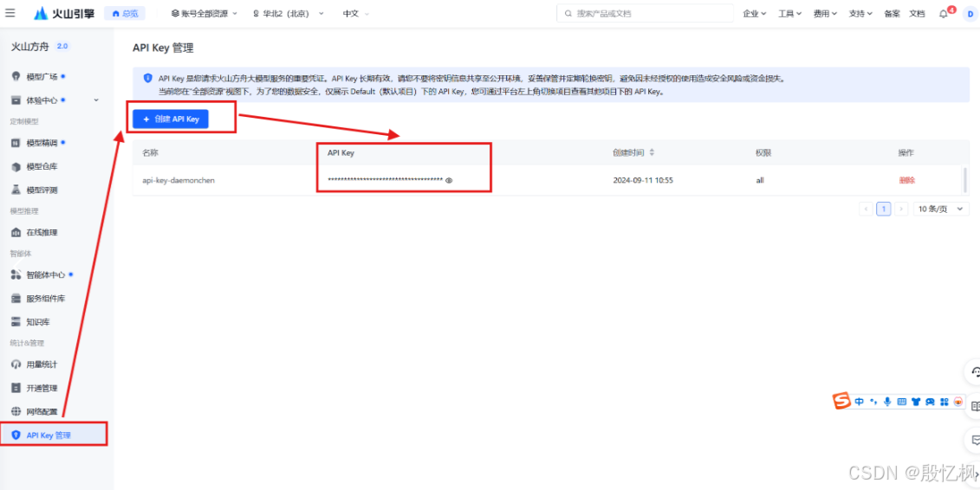Open 服务组件库 in the sidebar
Screen dimensions: 980x490
coord(45,299)
